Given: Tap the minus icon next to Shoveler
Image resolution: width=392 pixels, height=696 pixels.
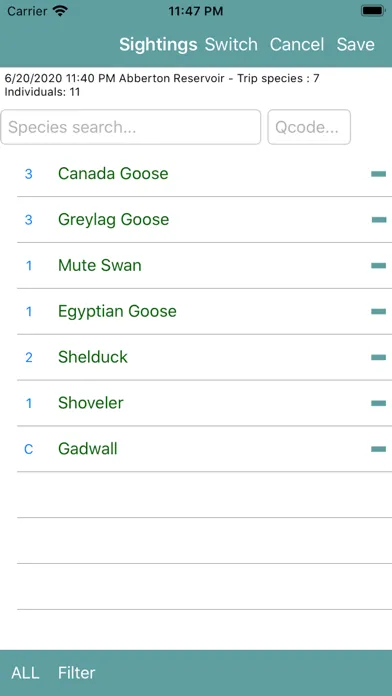Looking at the screenshot, I should [378, 403].
